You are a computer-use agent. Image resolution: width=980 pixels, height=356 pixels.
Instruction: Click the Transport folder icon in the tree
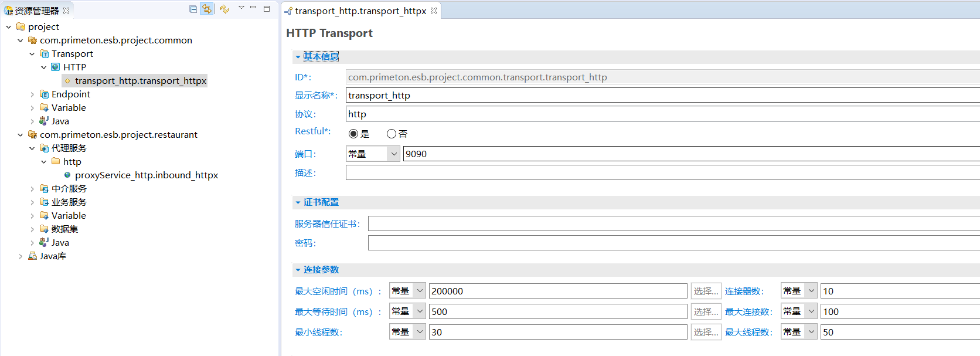coord(44,54)
